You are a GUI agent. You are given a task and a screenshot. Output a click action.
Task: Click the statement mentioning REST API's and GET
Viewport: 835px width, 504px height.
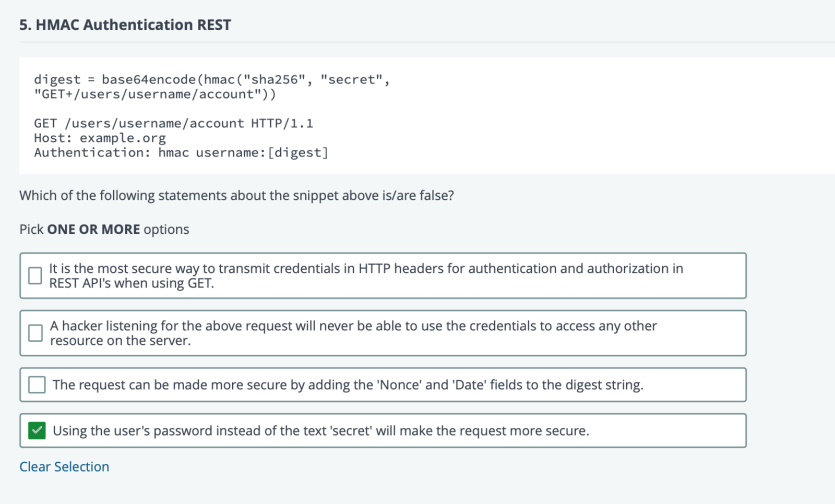click(x=365, y=275)
